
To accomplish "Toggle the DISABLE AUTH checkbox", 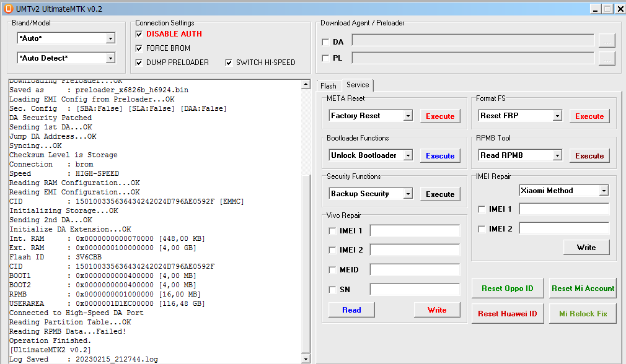I will click(139, 34).
